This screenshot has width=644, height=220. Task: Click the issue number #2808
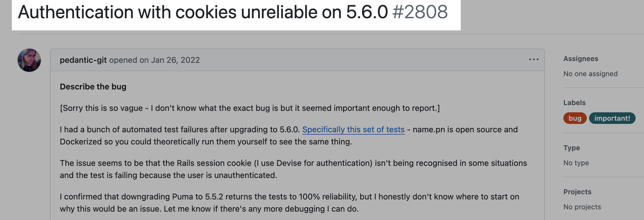pyautogui.click(x=420, y=12)
